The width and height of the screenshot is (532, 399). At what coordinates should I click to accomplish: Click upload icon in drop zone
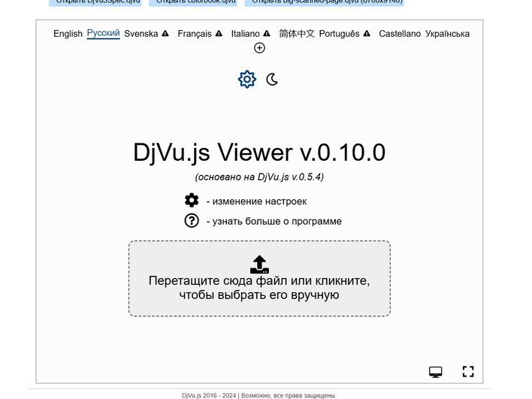[x=259, y=264]
